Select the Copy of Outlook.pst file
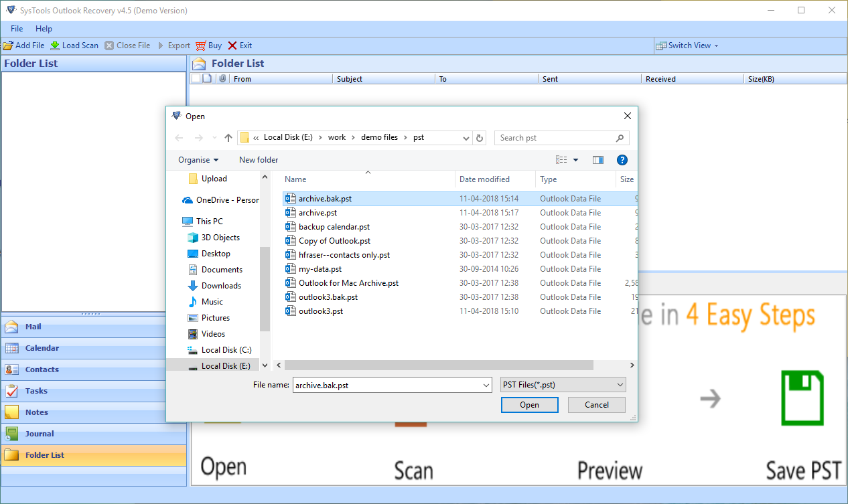This screenshot has height=504, width=848. [x=459, y=241]
